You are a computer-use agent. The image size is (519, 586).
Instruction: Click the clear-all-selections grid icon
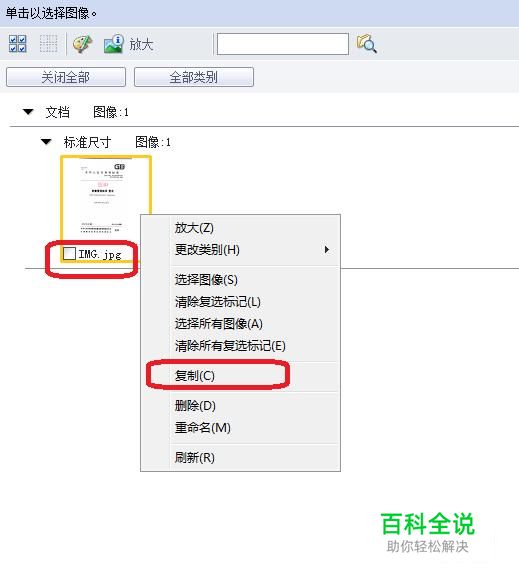[49, 44]
